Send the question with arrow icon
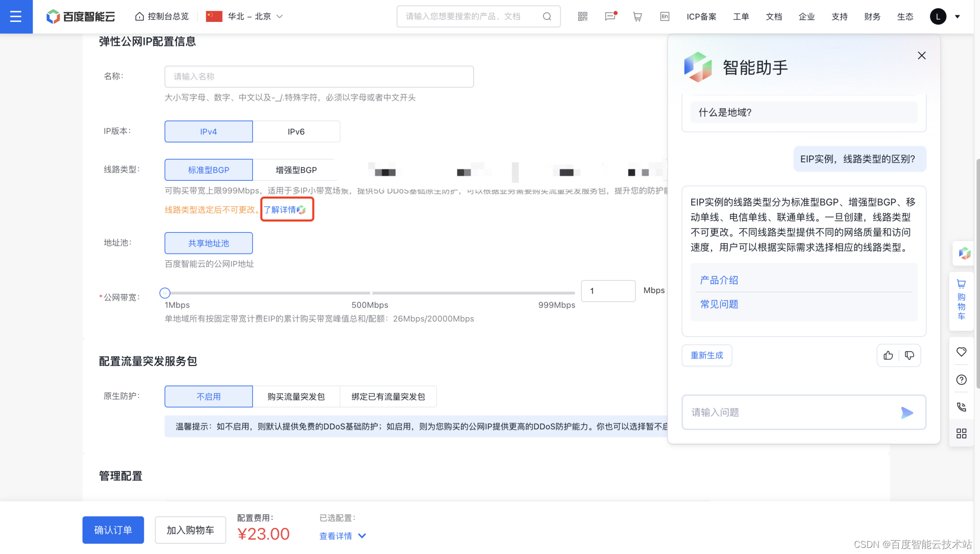Viewport: 980px width, 554px height. point(907,413)
